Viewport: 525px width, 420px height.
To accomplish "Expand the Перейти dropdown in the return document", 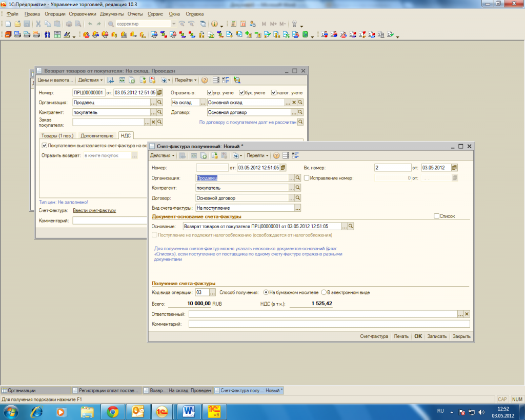I will click(x=186, y=80).
